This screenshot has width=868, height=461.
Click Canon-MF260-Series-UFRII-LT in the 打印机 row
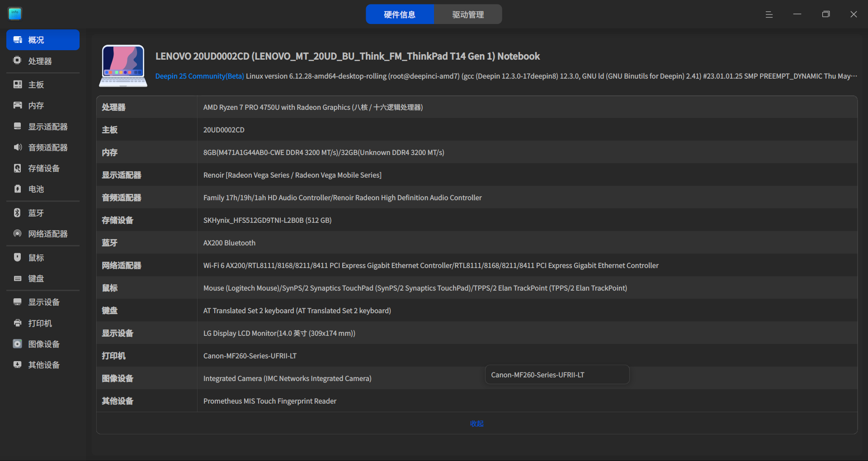250,356
